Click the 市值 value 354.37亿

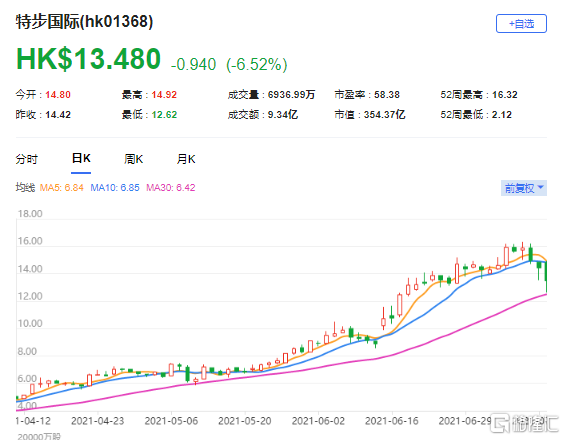tap(384, 115)
